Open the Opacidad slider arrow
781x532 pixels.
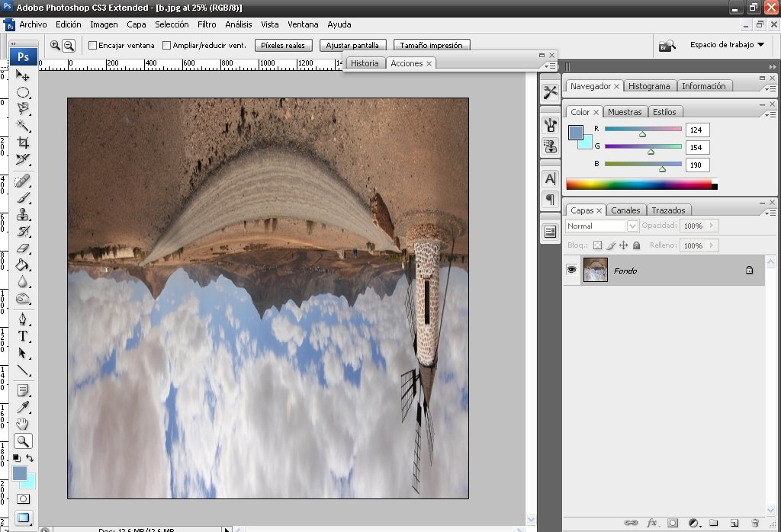tap(712, 226)
